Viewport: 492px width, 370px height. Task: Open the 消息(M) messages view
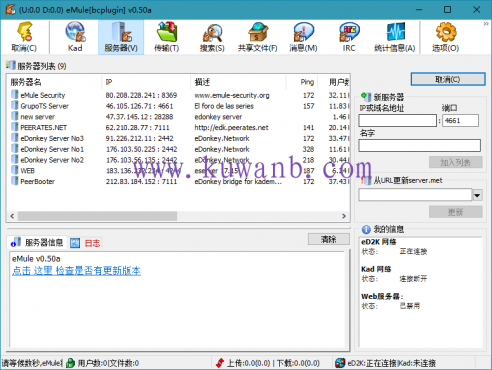point(303,37)
